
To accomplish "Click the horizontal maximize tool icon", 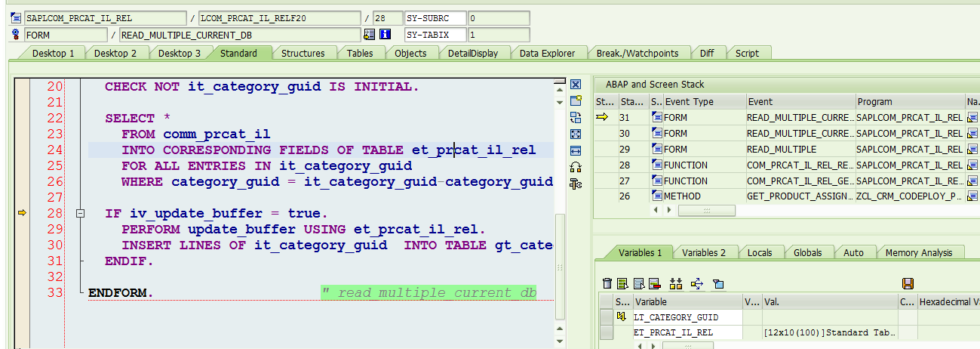I will (x=576, y=150).
